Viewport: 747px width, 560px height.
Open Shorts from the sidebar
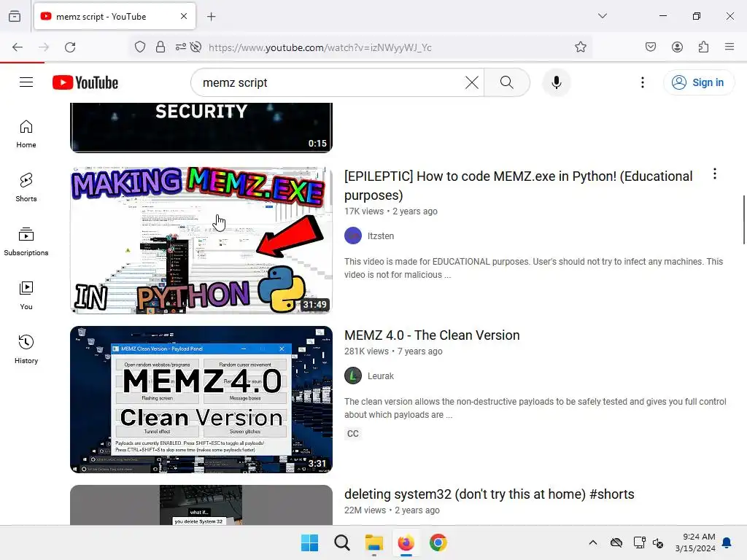click(26, 187)
